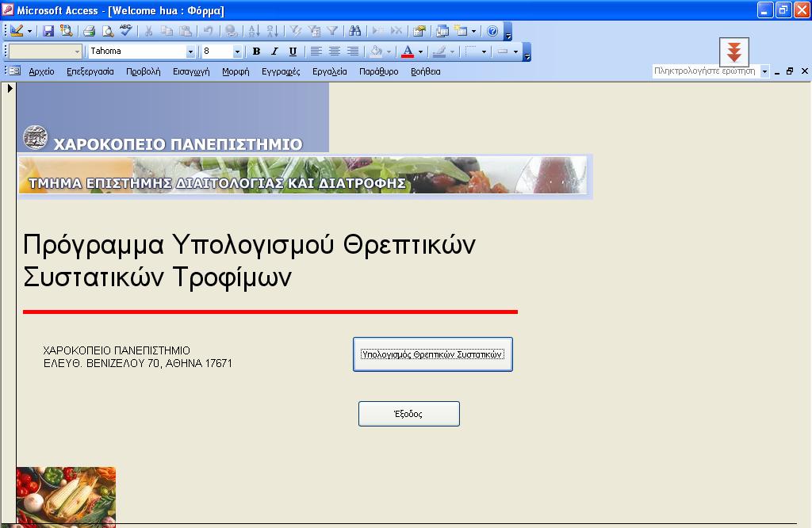
Task: Expand the Special Effect dropdown
Action: coord(515,52)
